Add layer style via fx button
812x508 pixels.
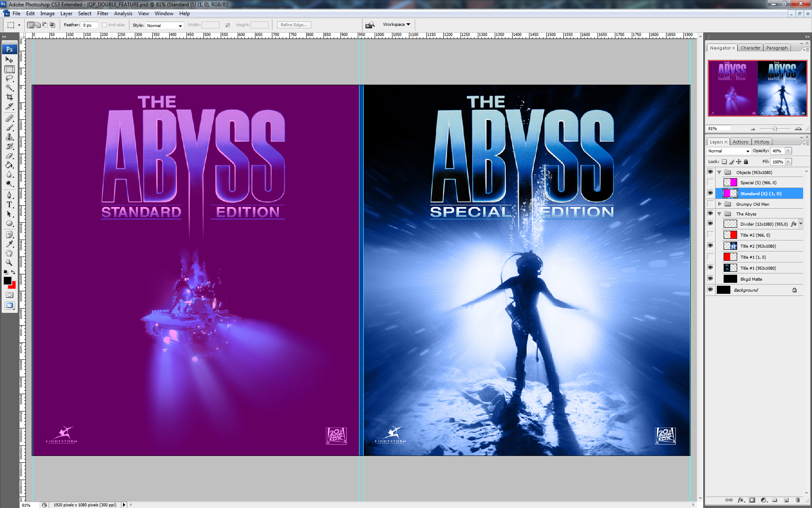click(x=741, y=500)
